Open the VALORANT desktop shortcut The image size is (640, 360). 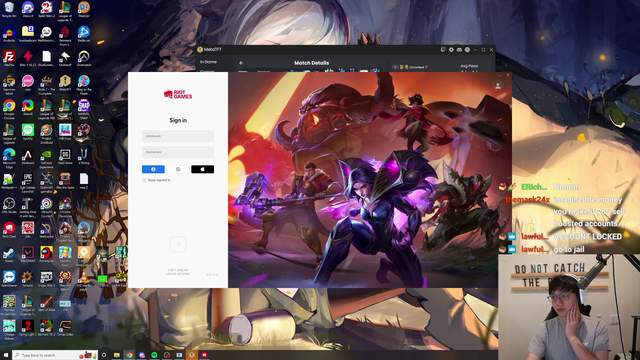click(x=28, y=254)
